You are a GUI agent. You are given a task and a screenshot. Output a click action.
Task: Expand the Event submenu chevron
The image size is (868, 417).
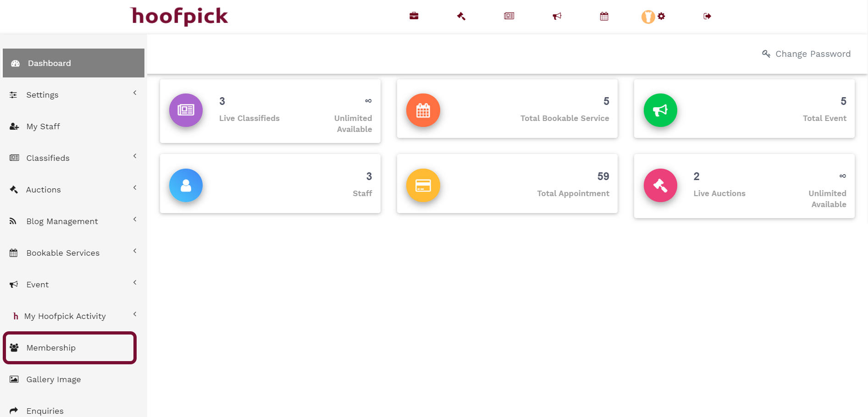pyautogui.click(x=135, y=283)
